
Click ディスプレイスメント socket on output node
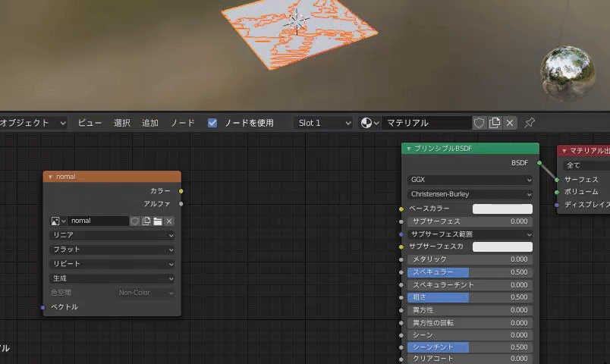pos(557,205)
